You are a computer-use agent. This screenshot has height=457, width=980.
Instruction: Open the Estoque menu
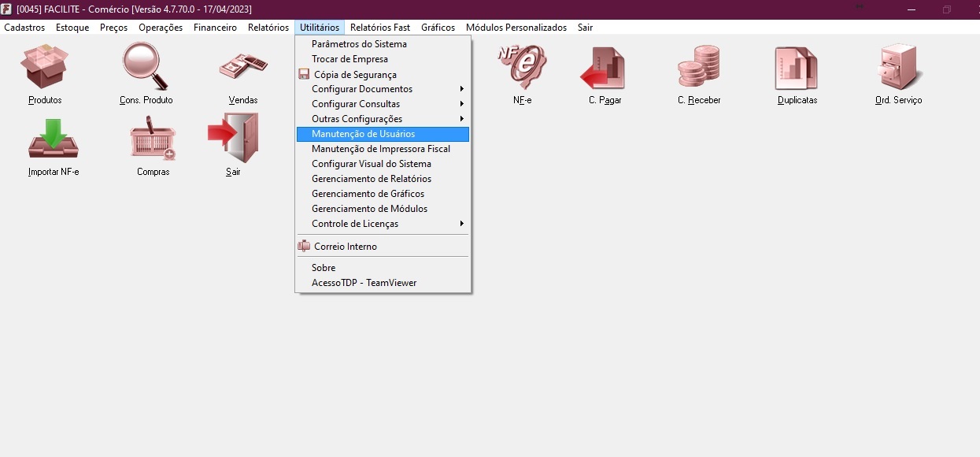click(x=72, y=28)
